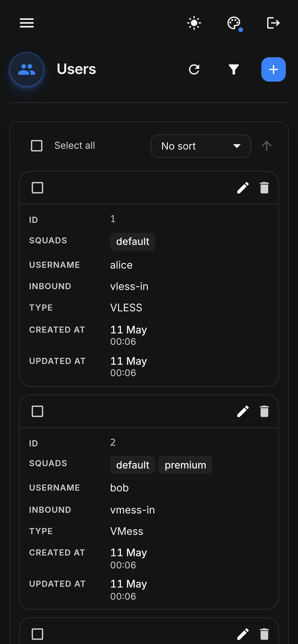Toggle sort direction with the arrow
Screen dimensions: 298x644
tap(267, 146)
